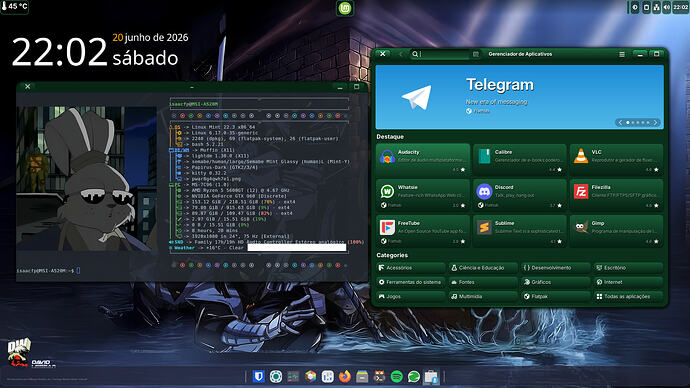Choose the Filezilla app tile
The width and height of the screenshot is (690, 388).
tap(616, 196)
